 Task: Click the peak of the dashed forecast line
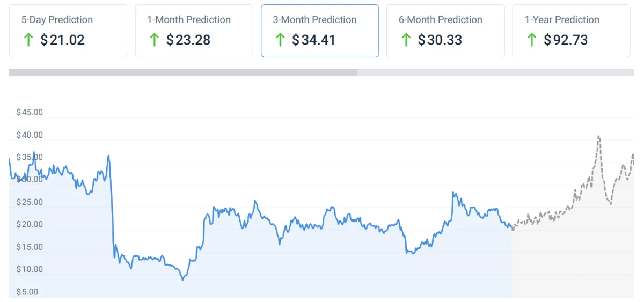click(x=598, y=137)
